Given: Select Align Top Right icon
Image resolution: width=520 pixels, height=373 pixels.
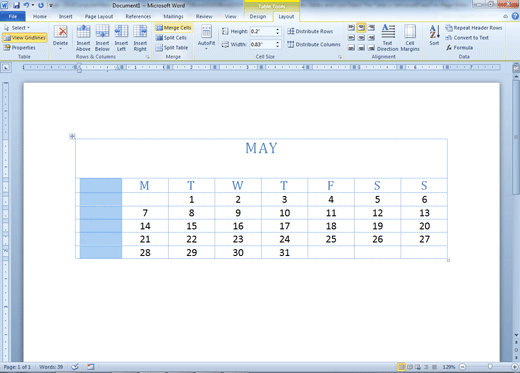Looking at the screenshot, I should [371, 28].
